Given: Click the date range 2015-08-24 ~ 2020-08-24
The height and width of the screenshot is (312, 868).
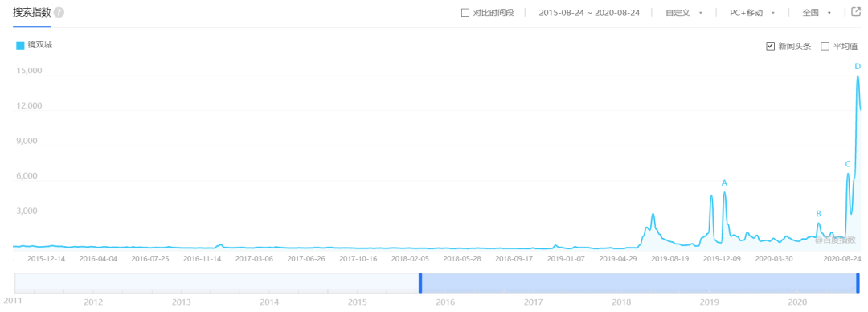Looking at the screenshot, I should 589,13.
